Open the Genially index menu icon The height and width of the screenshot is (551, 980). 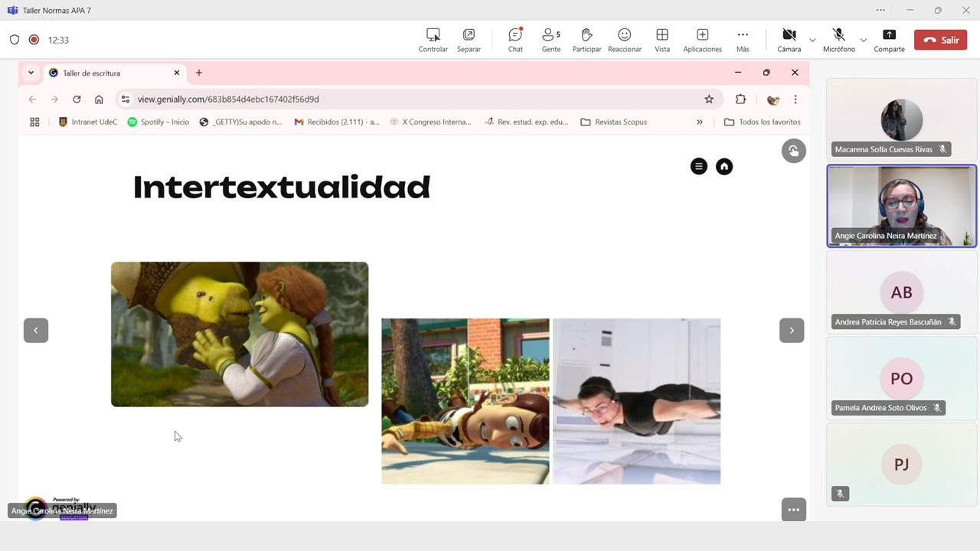coord(699,166)
